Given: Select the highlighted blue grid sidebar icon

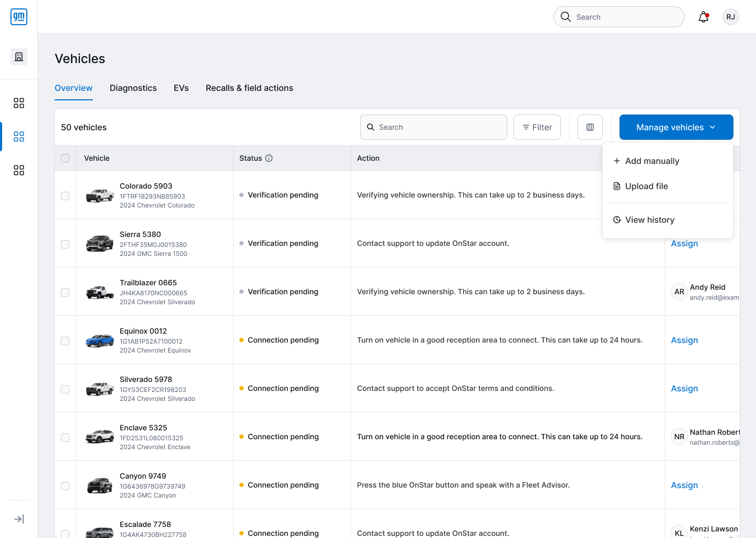Looking at the screenshot, I should pos(19,137).
